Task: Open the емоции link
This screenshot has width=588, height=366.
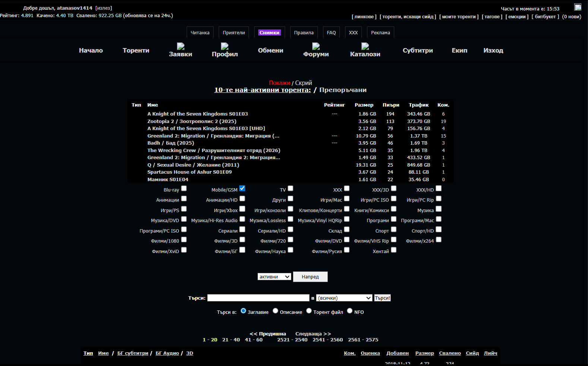Action: click(517, 17)
